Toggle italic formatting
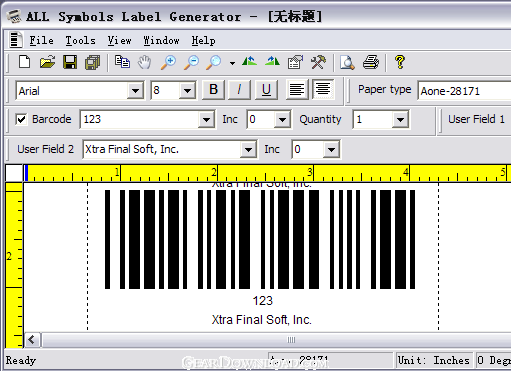The height and width of the screenshot is (371, 511). click(239, 89)
